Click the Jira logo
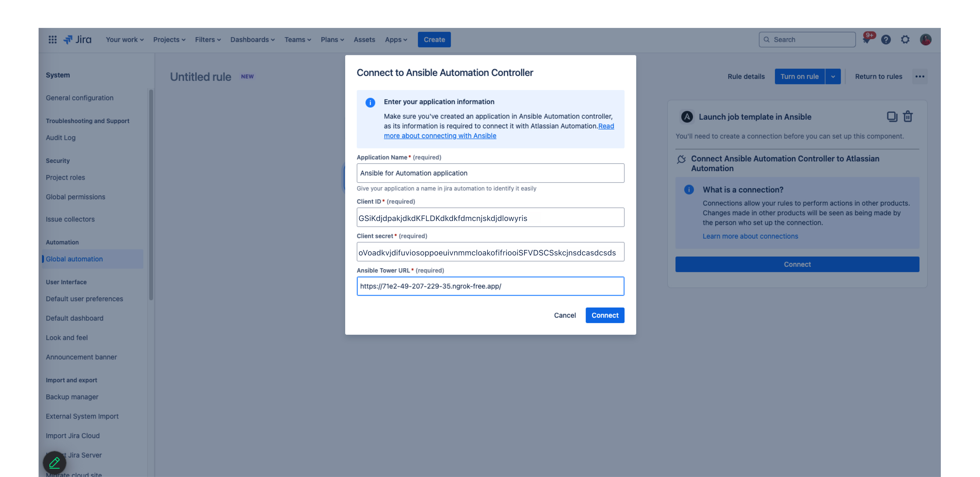Screen dimensions: 980x477 pos(77,39)
